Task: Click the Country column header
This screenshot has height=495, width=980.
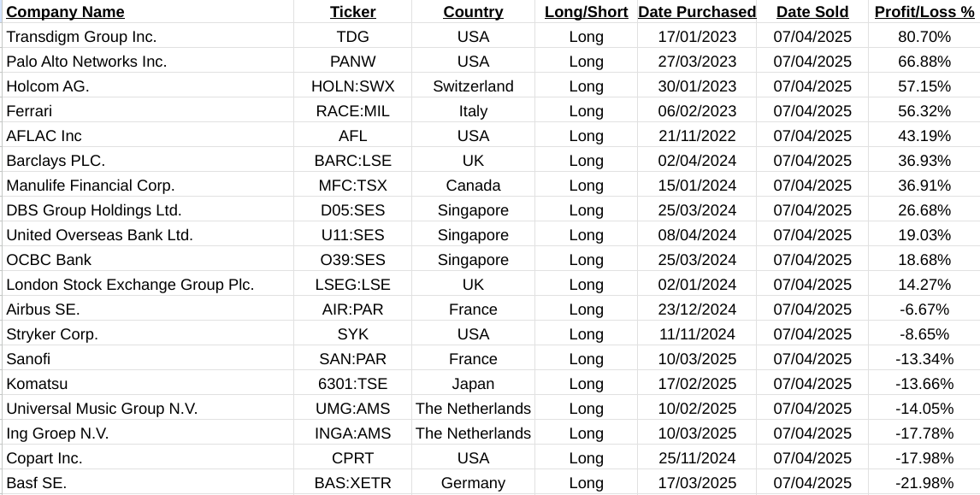Action: click(473, 12)
